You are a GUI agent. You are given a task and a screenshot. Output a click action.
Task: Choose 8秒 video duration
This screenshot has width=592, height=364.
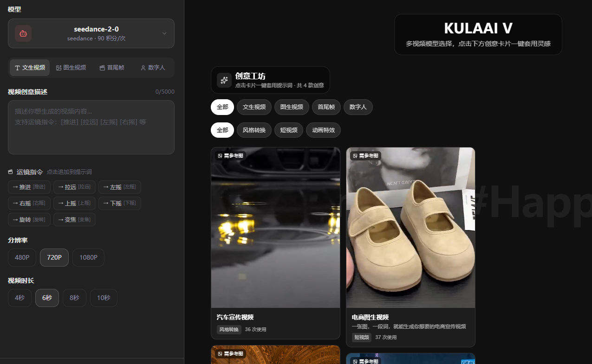coord(74,298)
